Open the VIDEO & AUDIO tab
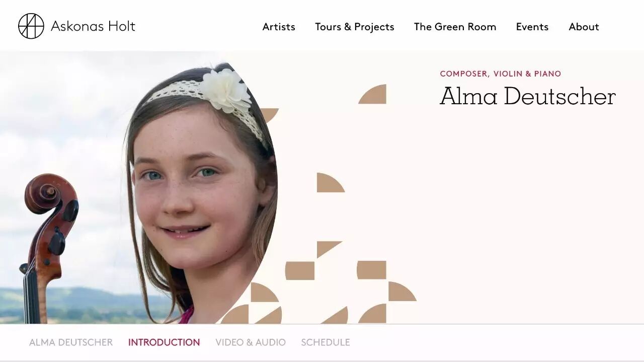 click(x=251, y=342)
